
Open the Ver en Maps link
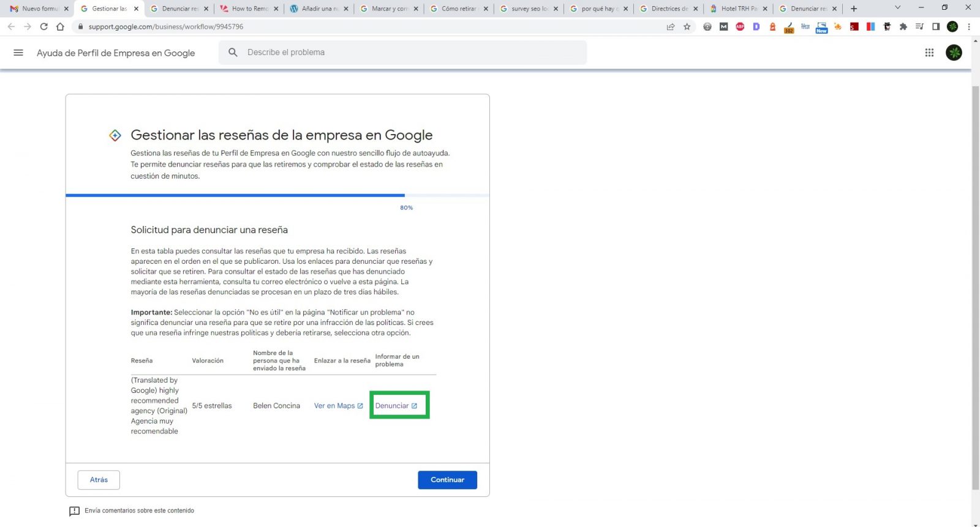tap(334, 406)
